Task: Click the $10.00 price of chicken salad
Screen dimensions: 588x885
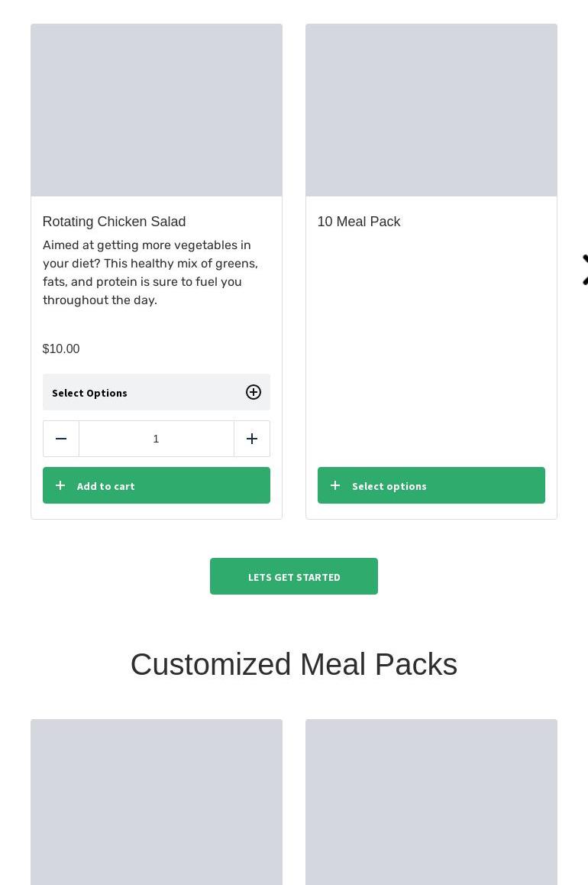Action: [x=61, y=349]
